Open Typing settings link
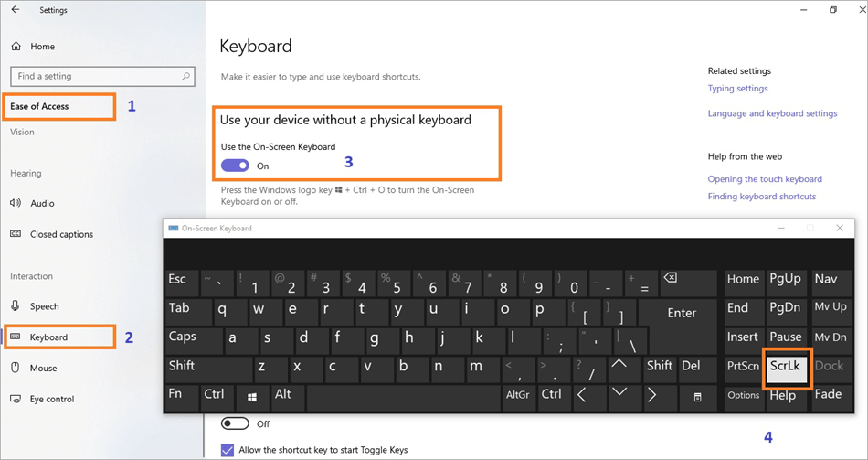The height and width of the screenshot is (460, 868). tap(738, 88)
